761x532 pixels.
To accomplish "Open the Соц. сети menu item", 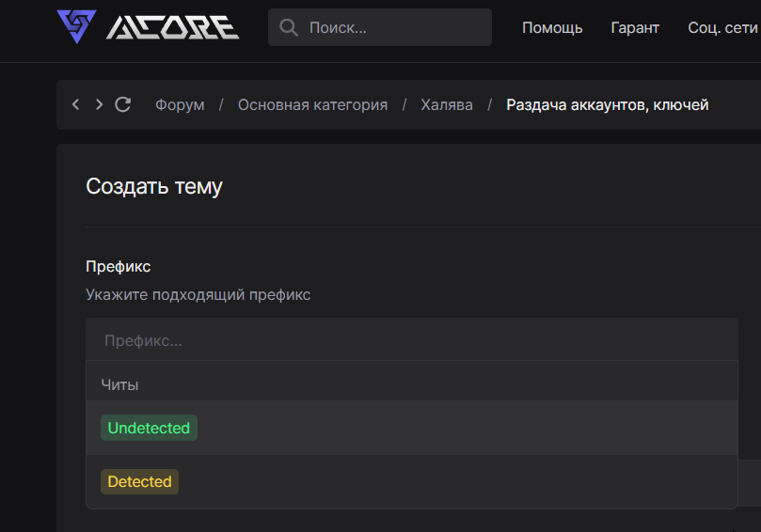I will pyautogui.click(x=722, y=28).
